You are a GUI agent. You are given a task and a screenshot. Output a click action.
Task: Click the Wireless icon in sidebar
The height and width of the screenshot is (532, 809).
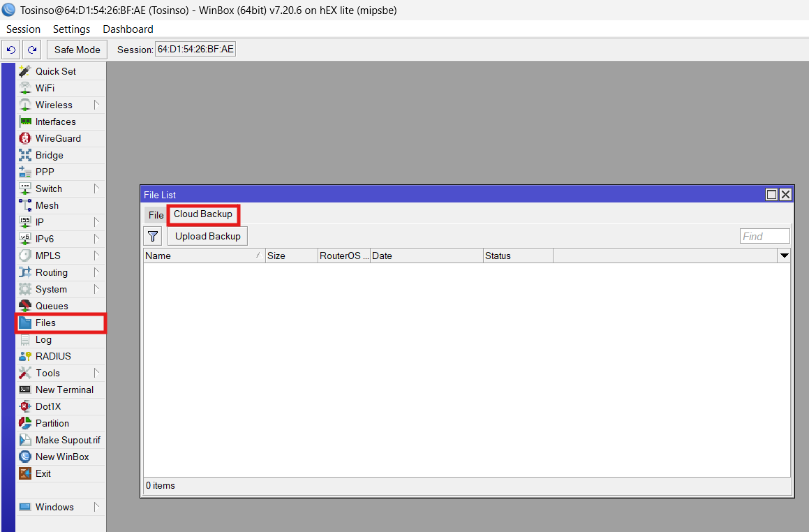24,105
